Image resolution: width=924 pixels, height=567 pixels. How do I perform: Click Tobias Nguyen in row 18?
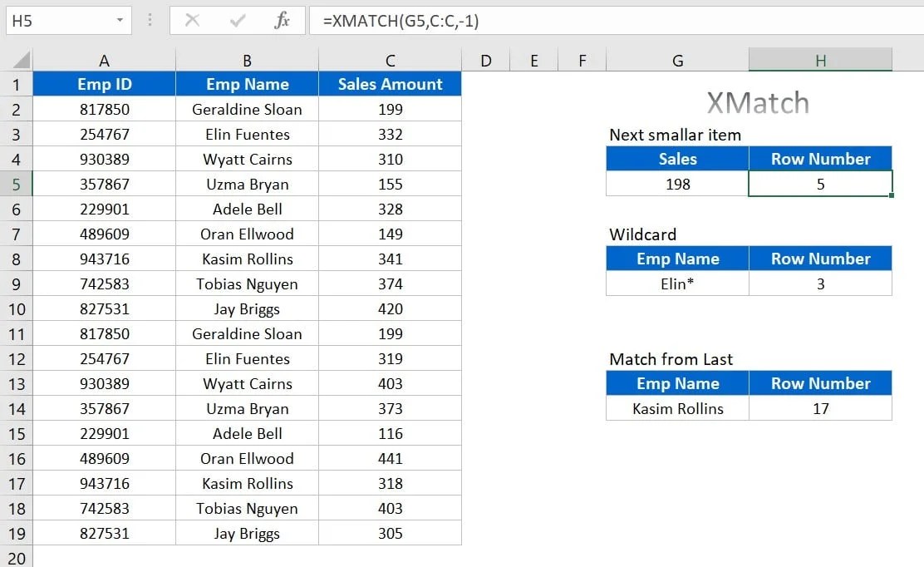pos(247,509)
